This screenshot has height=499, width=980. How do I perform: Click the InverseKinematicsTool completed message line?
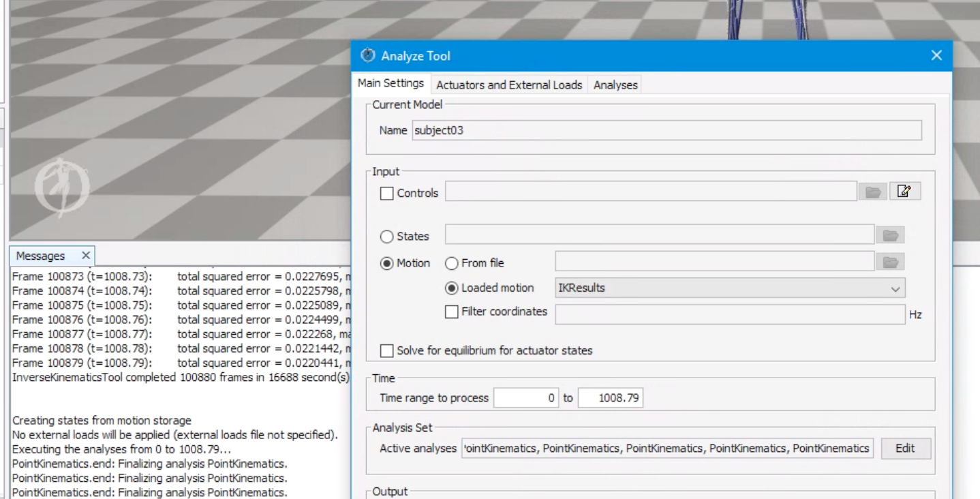pos(182,377)
